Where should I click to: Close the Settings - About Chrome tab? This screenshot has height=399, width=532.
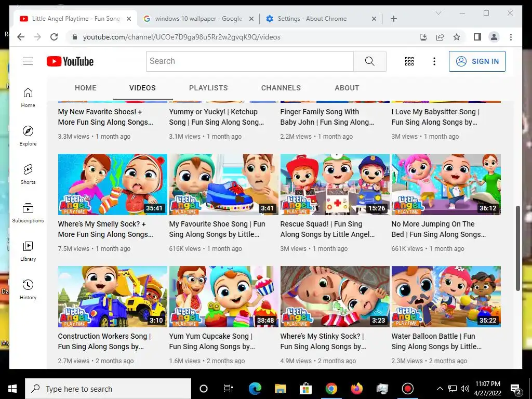374,19
